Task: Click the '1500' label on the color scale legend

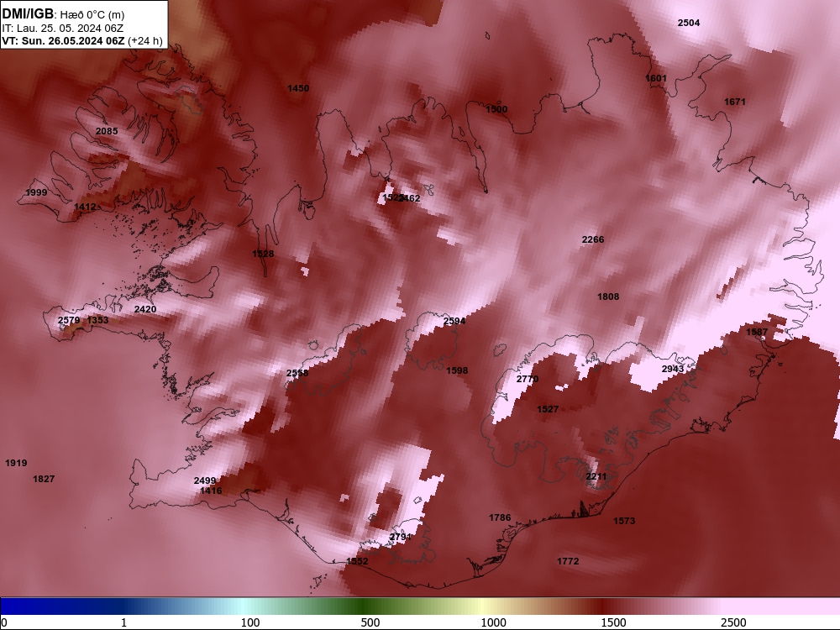Action: [x=613, y=622]
